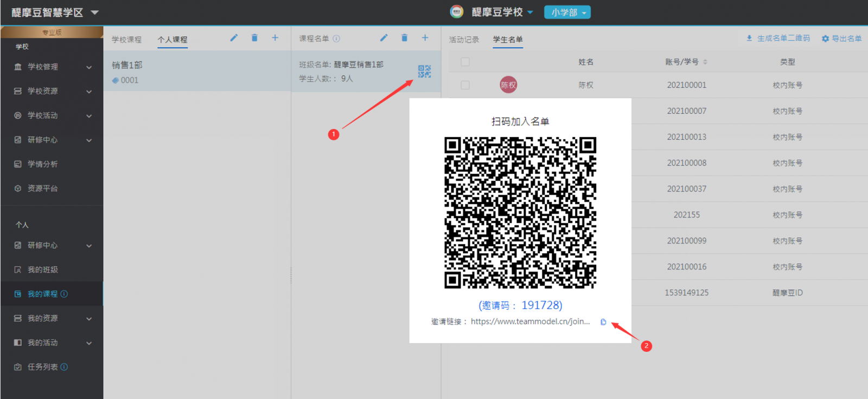The height and width of the screenshot is (399, 868).
Task: Add a roster with the 课程名单 plus icon
Action: point(425,38)
